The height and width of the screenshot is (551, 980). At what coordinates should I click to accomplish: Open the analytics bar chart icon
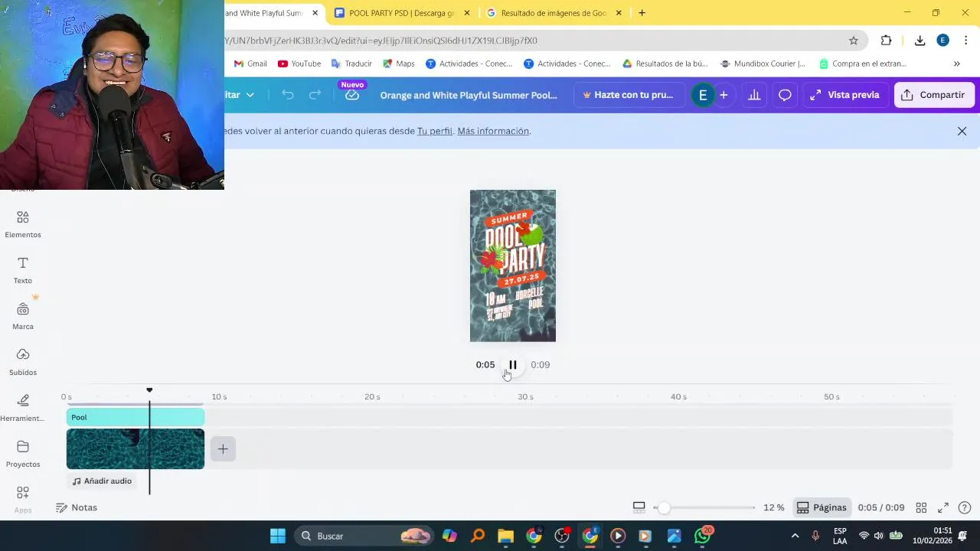click(x=754, y=95)
